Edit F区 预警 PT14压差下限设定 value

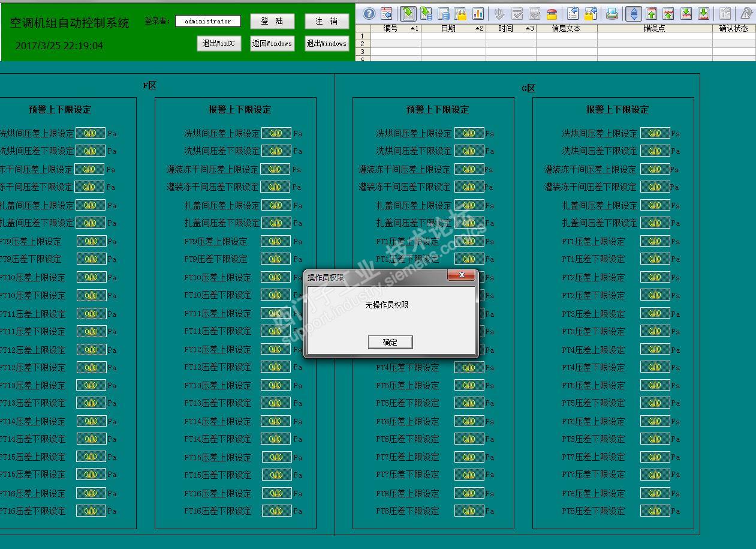tap(91, 439)
